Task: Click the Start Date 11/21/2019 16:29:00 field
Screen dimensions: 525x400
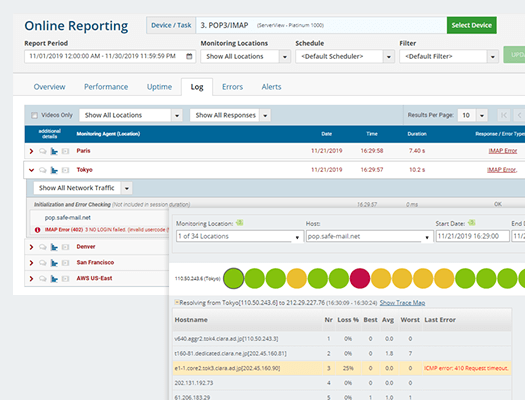Action: click(x=472, y=236)
